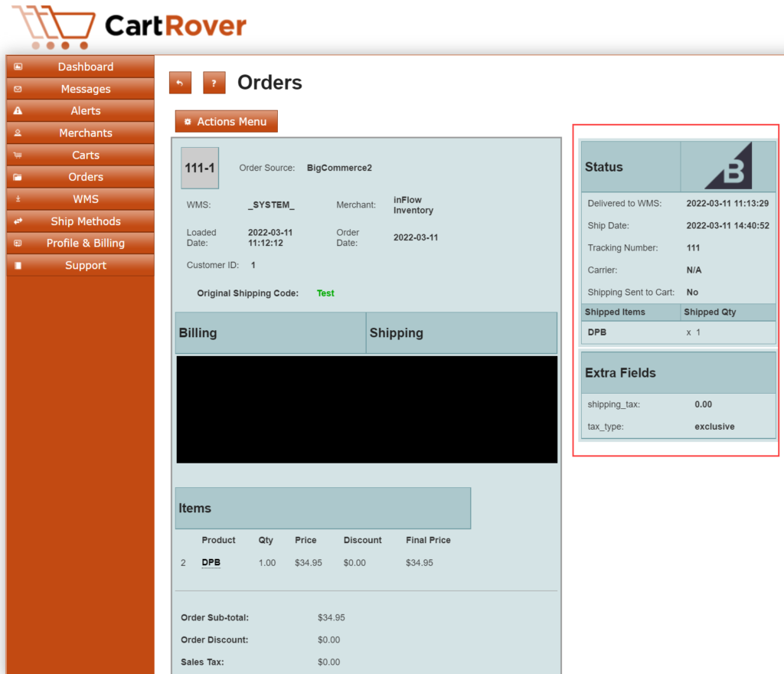Click DPB under Shipped Items
Image resolution: width=784 pixels, height=674 pixels.
tap(597, 332)
